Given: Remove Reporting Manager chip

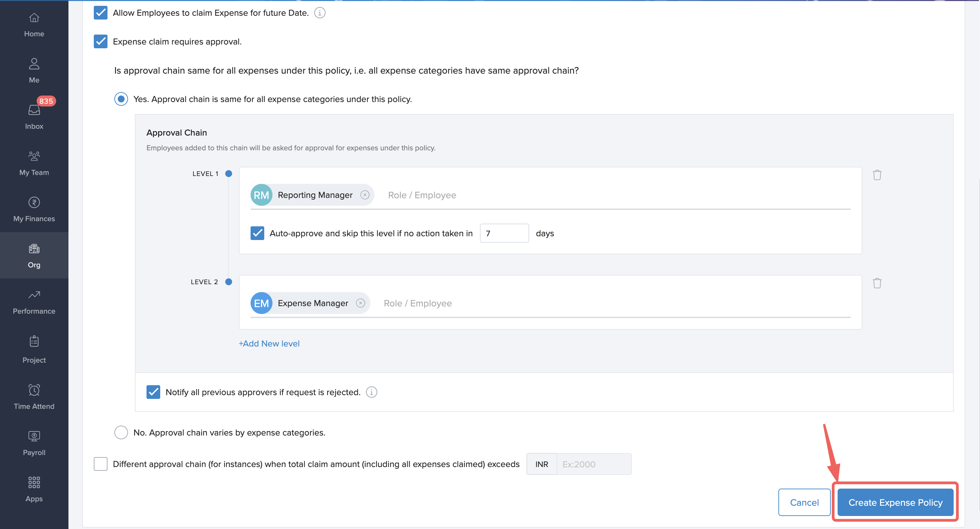Looking at the screenshot, I should click(x=365, y=195).
